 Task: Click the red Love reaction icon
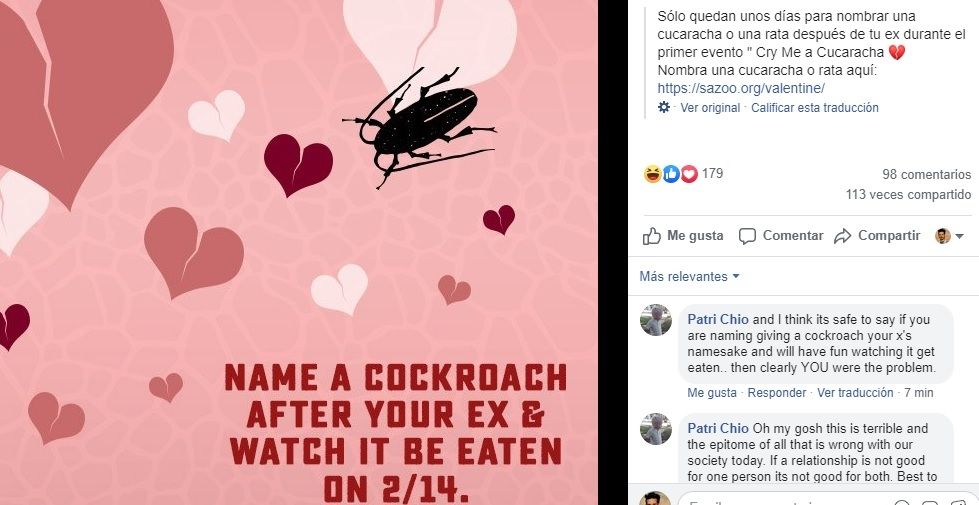(689, 174)
